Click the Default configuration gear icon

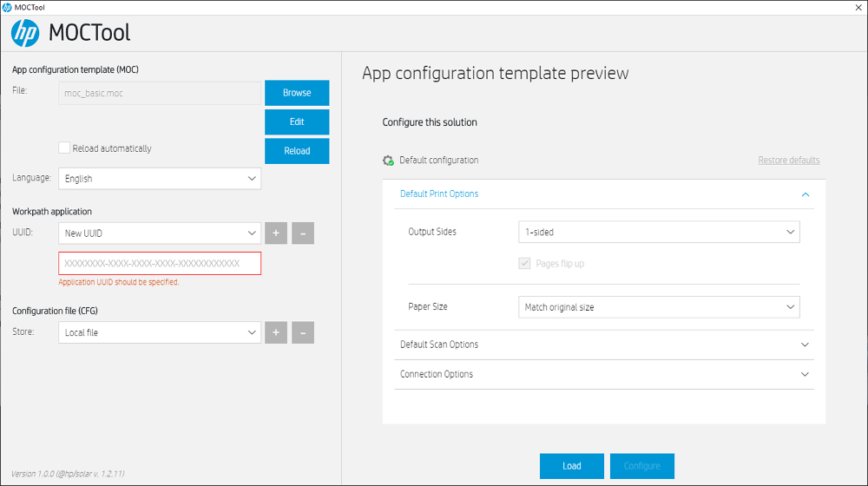click(x=388, y=161)
